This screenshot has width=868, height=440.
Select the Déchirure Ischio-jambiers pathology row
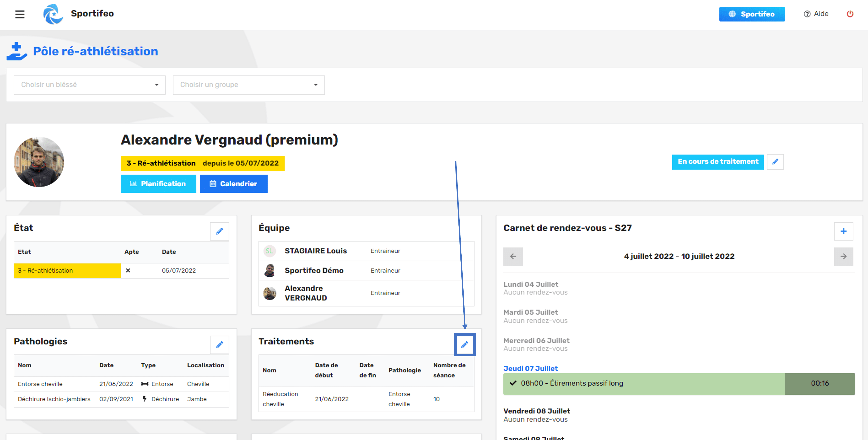(121, 399)
